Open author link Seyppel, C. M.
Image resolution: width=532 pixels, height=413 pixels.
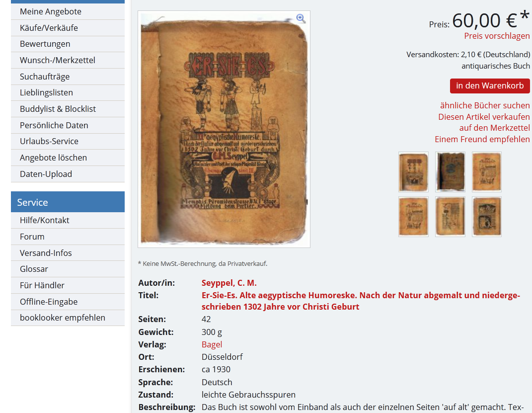coord(229,283)
